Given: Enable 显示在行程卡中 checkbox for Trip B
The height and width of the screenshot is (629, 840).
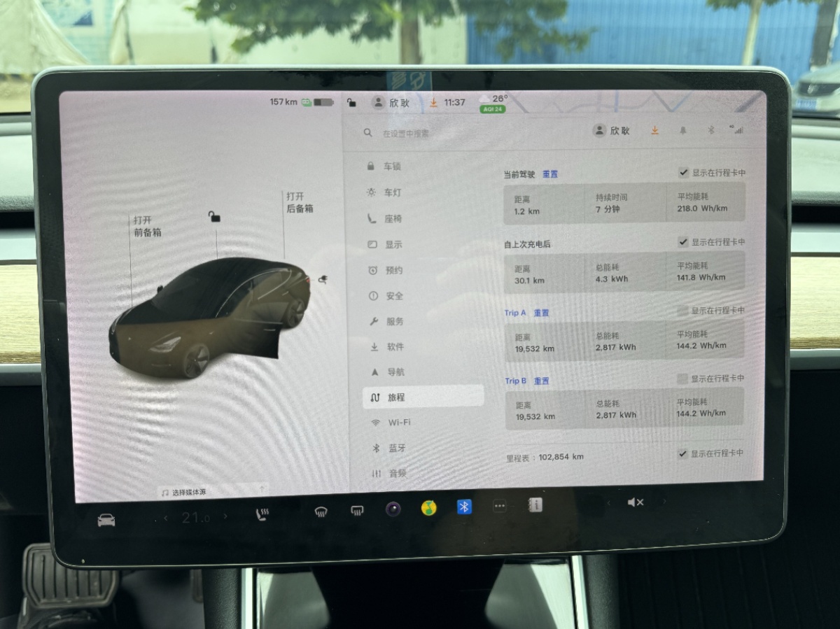Looking at the screenshot, I should (x=682, y=379).
